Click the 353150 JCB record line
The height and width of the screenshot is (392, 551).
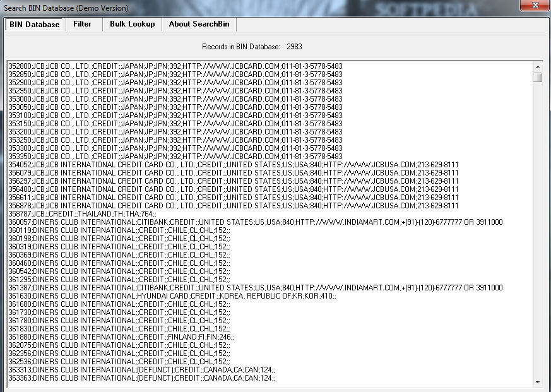[x=175, y=123]
